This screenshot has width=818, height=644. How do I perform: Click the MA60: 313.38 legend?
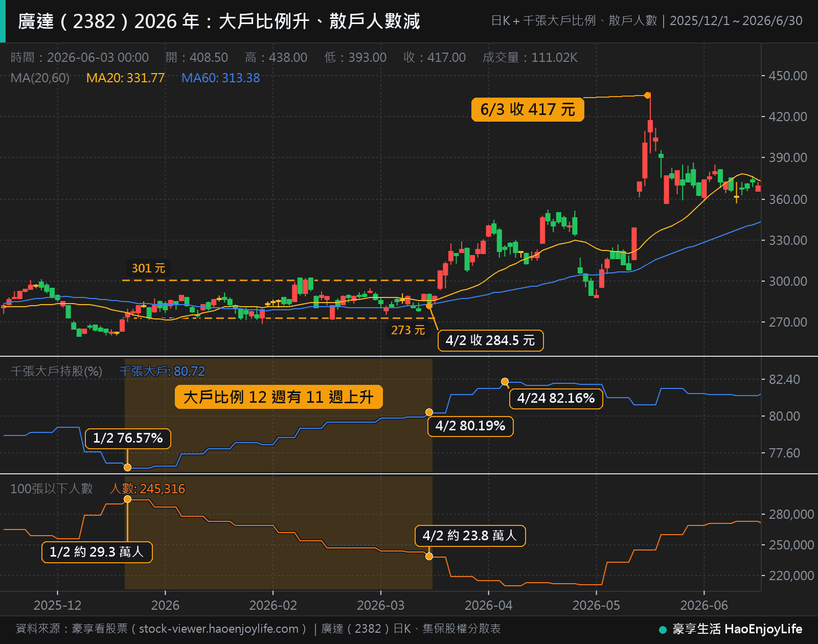[x=221, y=78]
